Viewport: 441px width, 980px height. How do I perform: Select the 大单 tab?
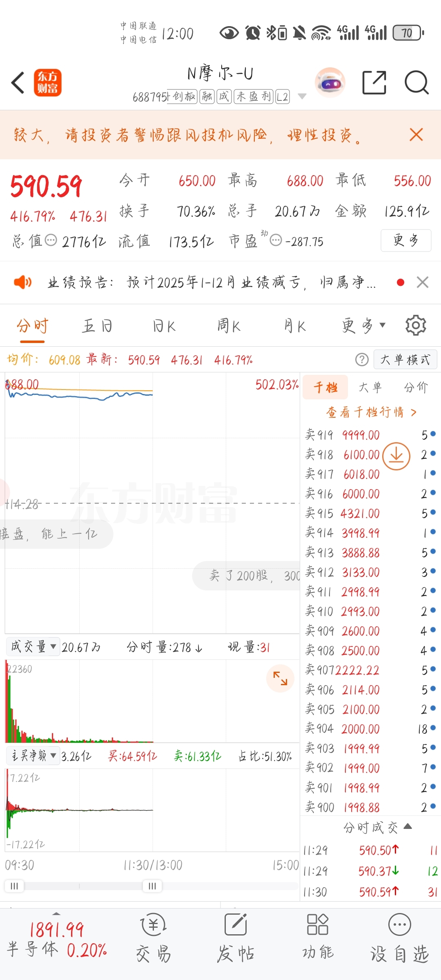[370, 387]
